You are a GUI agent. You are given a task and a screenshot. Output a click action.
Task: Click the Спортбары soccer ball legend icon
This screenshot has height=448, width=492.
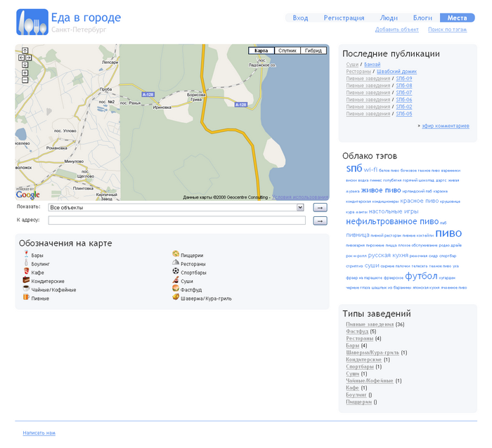(176, 271)
